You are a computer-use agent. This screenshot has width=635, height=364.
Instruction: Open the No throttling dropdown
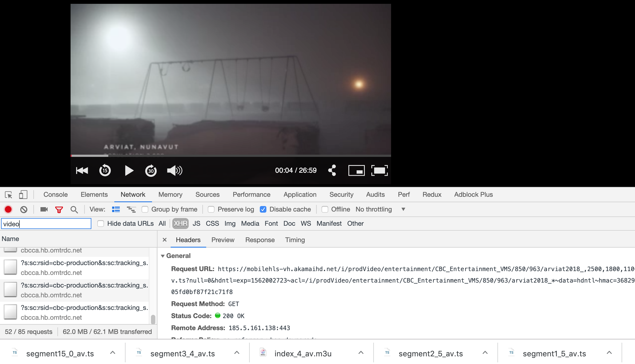coord(380,209)
